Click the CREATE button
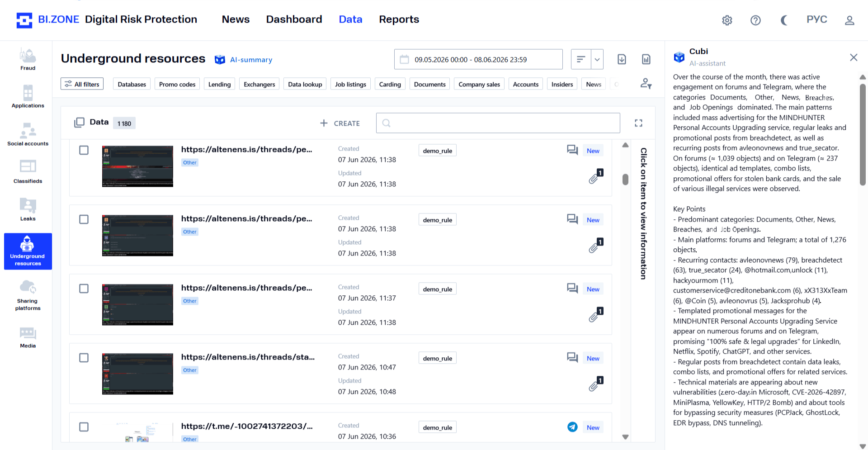 pyautogui.click(x=340, y=123)
